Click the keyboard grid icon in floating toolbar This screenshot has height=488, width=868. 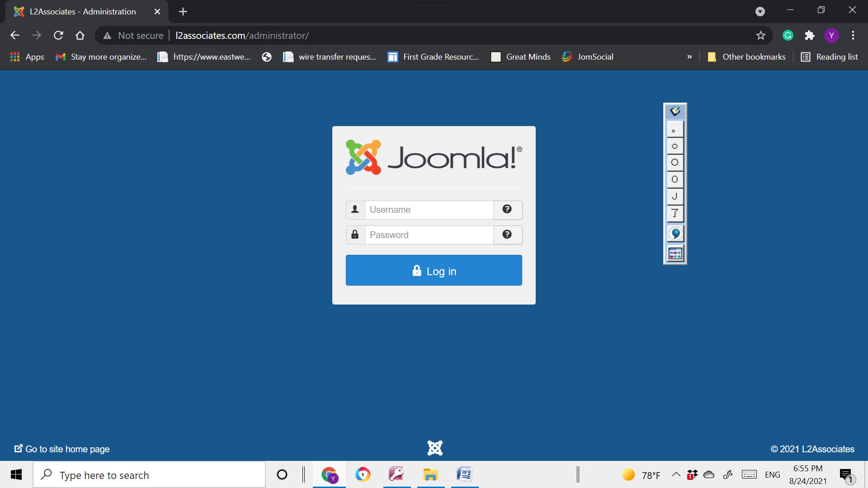[x=675, y=254]
